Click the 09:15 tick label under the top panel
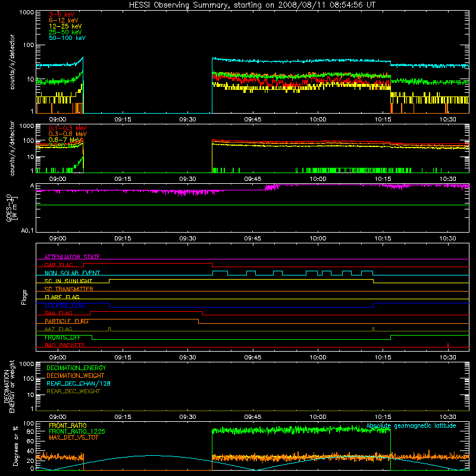 123,120
